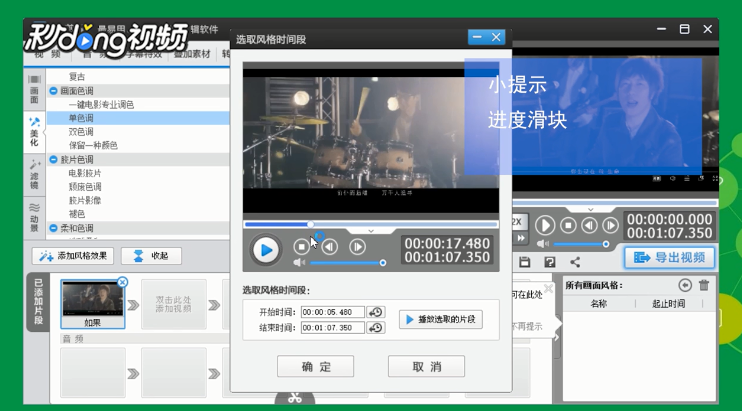Open the 叠加素材 tab

192,54
